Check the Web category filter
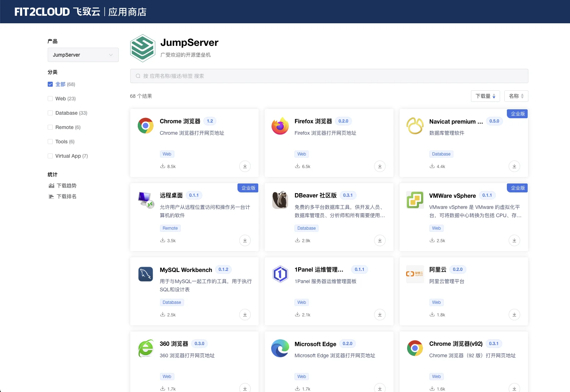The image size is (570, 392). 50,99
